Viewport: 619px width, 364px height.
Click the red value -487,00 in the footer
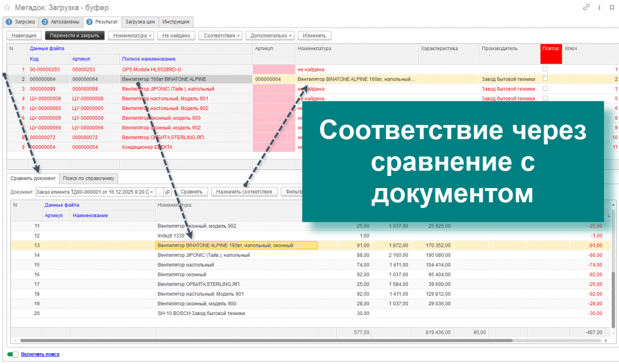594,333
